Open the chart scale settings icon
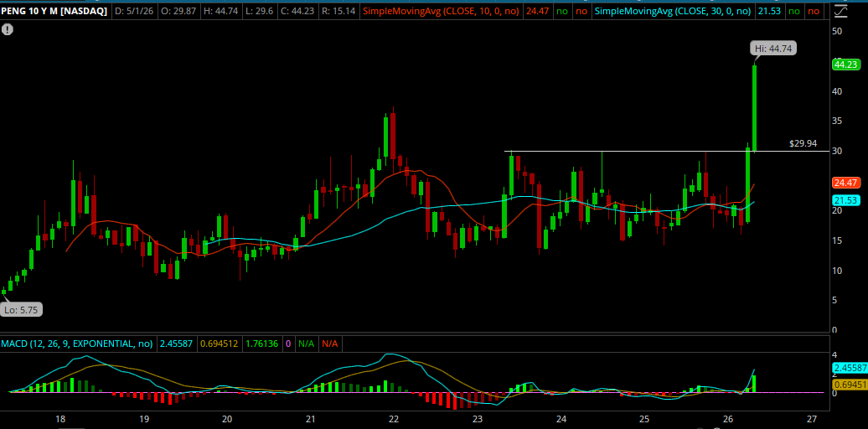 pyautogui.click(x=840, y=11)
